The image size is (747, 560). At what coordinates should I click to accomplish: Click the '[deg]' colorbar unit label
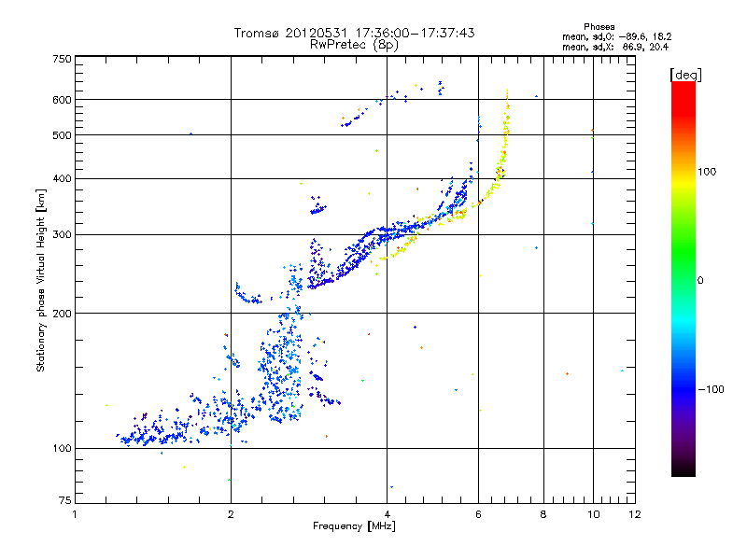[685, 75]
